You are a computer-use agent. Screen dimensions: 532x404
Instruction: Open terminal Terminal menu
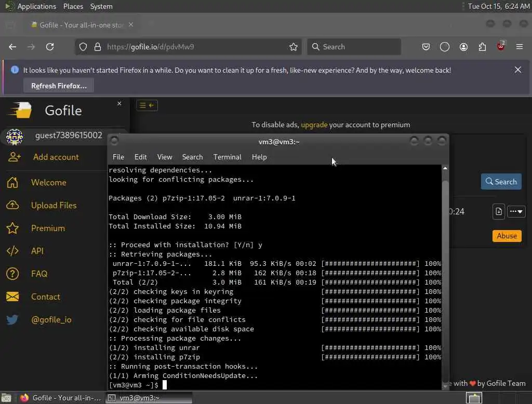228,157
